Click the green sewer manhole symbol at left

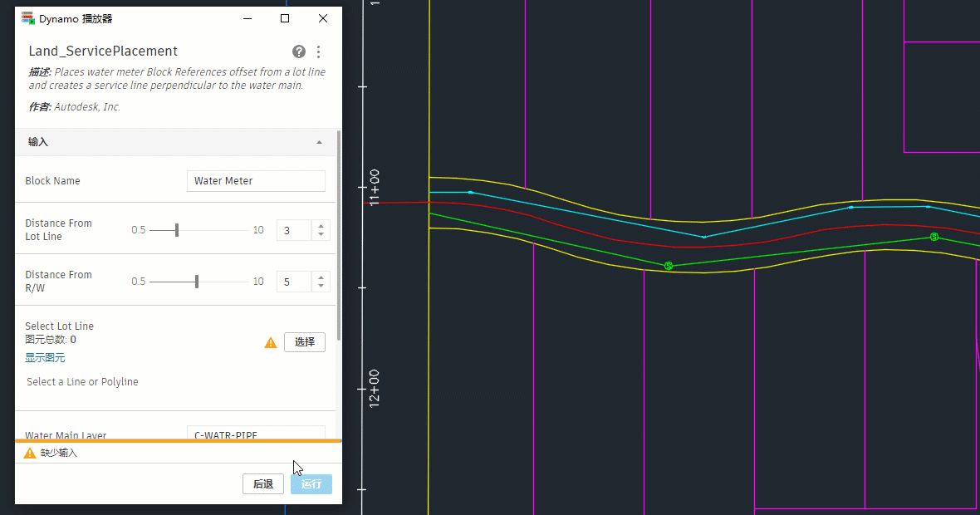tap(668, 266)
